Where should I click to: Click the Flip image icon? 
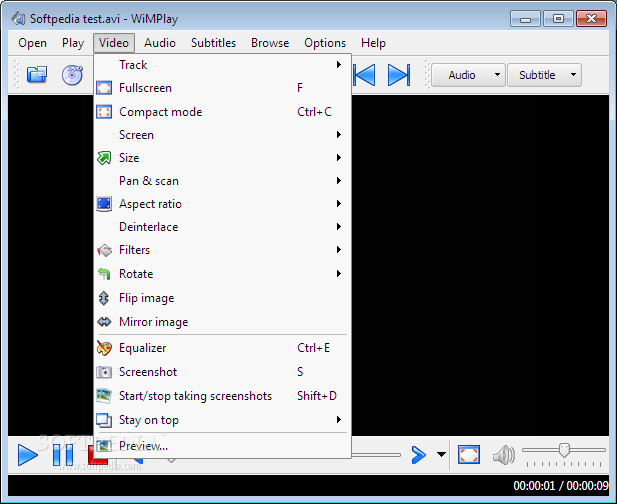coord(104,298)
